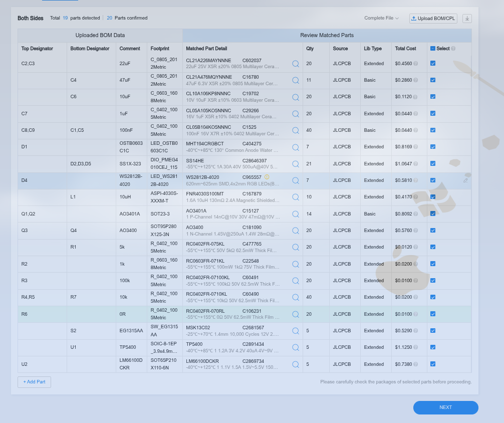
Task: Open the Complete File dropdown
Action: pos(381,19)
